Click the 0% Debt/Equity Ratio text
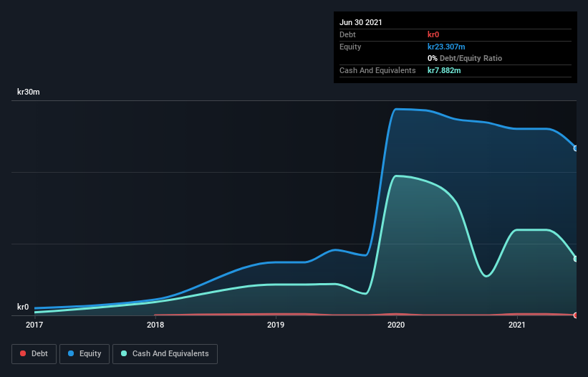 (465, 59)
